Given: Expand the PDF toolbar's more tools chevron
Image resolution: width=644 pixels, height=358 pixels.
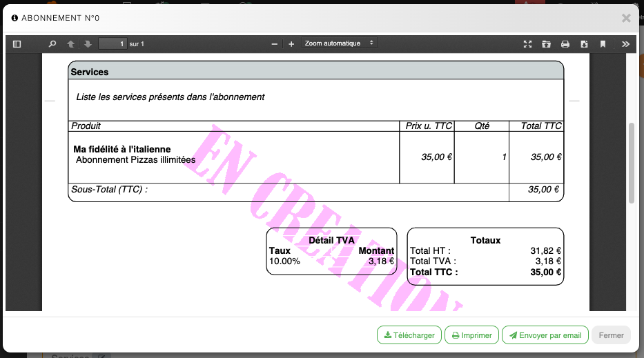Looking at the screenshot, I should point(625,44).
